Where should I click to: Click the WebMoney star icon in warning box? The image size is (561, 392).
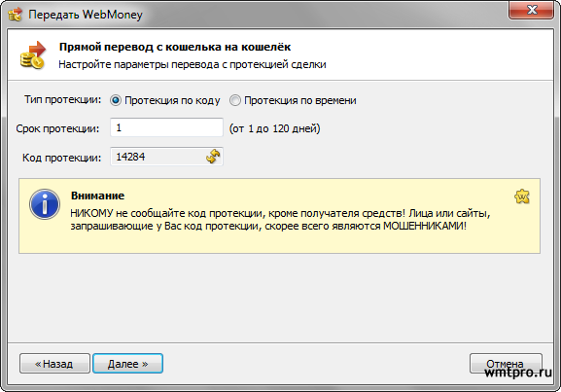coord(522,196)
